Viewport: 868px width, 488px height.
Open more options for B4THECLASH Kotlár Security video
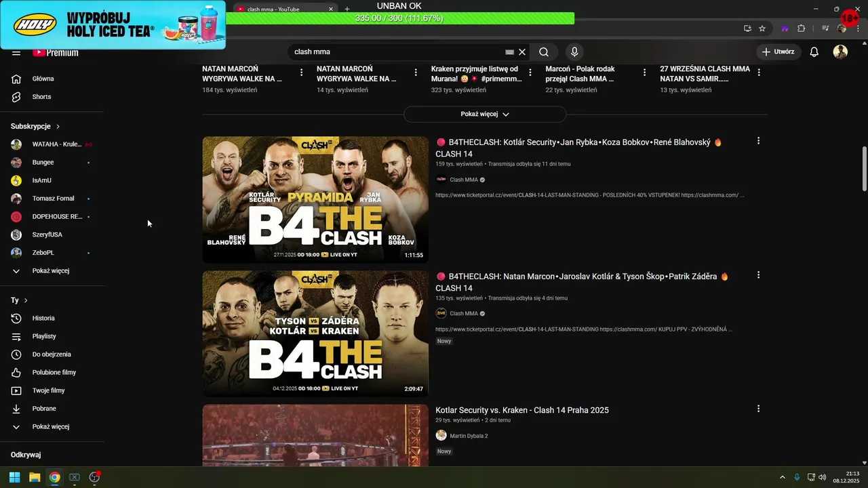[x=758, y=141]
